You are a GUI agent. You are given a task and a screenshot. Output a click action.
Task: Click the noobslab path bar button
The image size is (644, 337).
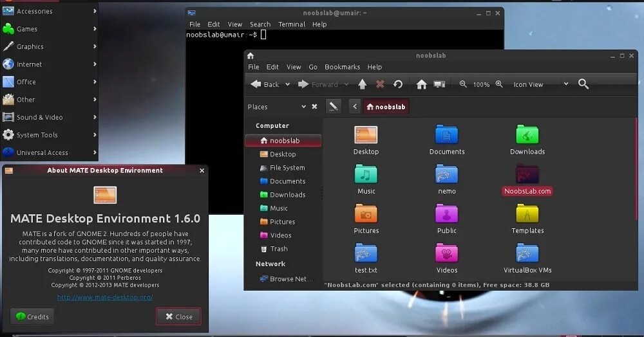(x=386, y=107)
